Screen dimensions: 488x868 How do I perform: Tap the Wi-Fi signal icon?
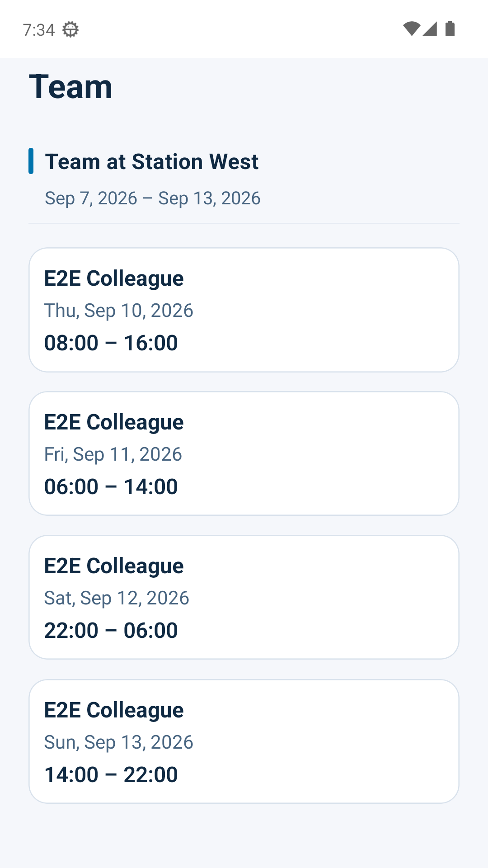(x=411, y=29)
